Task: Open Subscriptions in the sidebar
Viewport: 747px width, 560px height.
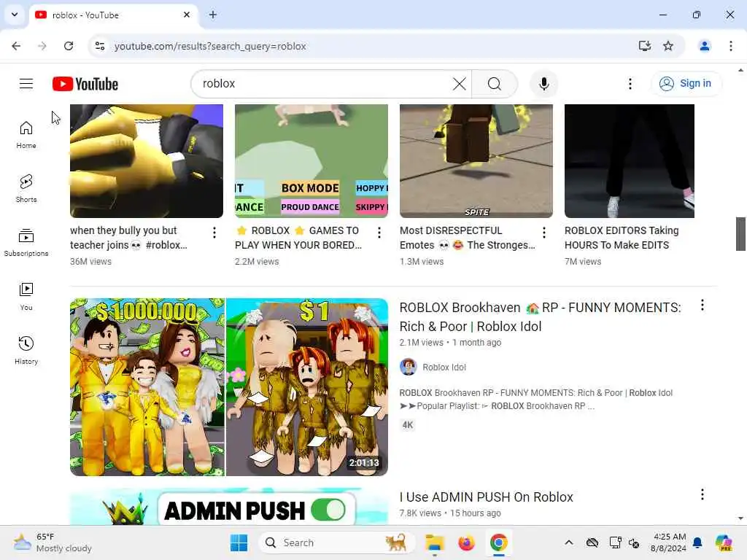Action: 26,243
